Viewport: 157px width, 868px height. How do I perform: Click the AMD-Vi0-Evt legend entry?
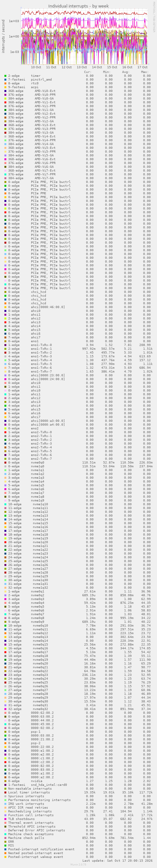[x=45, y=91]
